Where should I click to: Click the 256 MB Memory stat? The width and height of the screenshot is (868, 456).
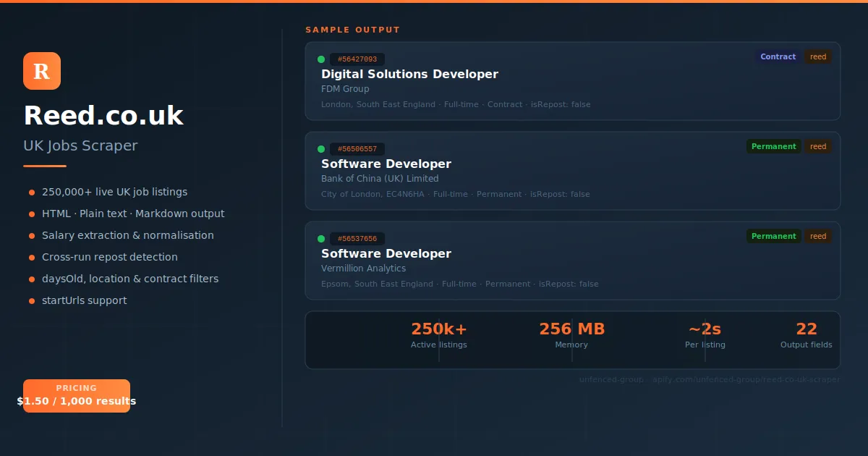click(571, 336)
